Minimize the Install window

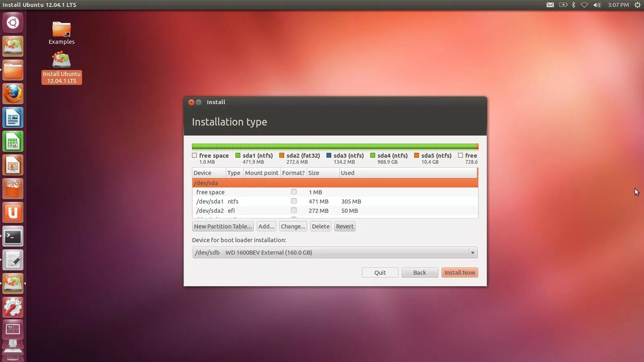coord(198,102)
